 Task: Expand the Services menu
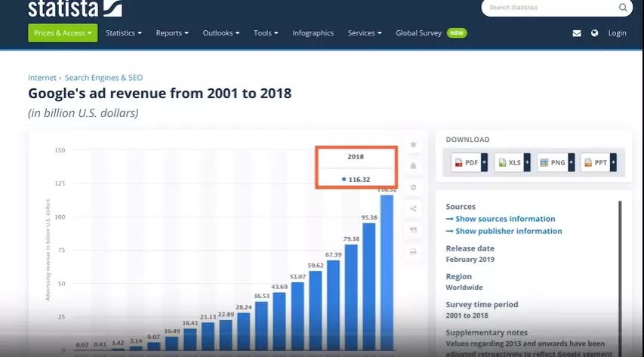(x=365, y=33)
